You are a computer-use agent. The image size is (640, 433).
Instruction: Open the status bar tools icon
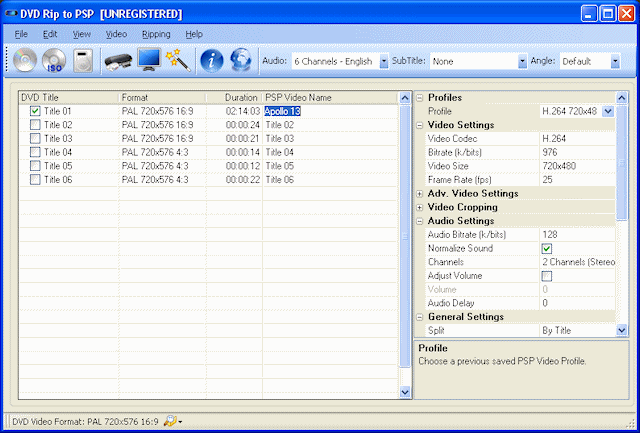point(173,422)
